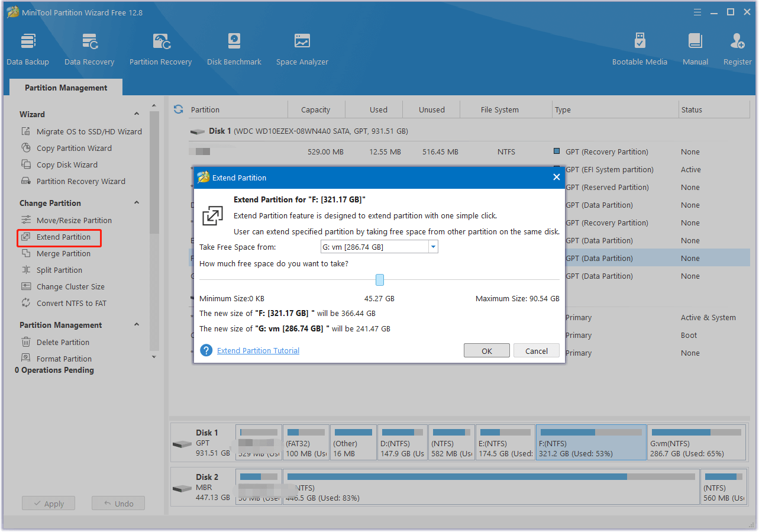Click the Undo button
This screenshot has width=759, height=532.
point(118,504)
